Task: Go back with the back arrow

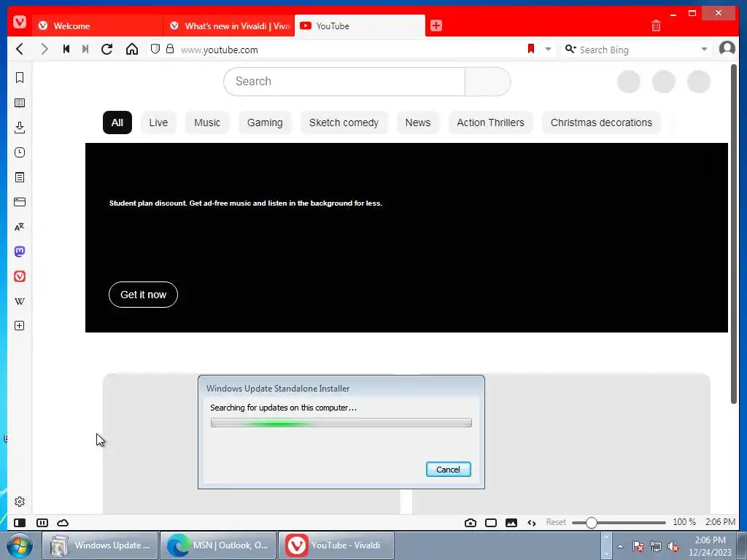Action: pyautogui.click(x=20, y=49)
